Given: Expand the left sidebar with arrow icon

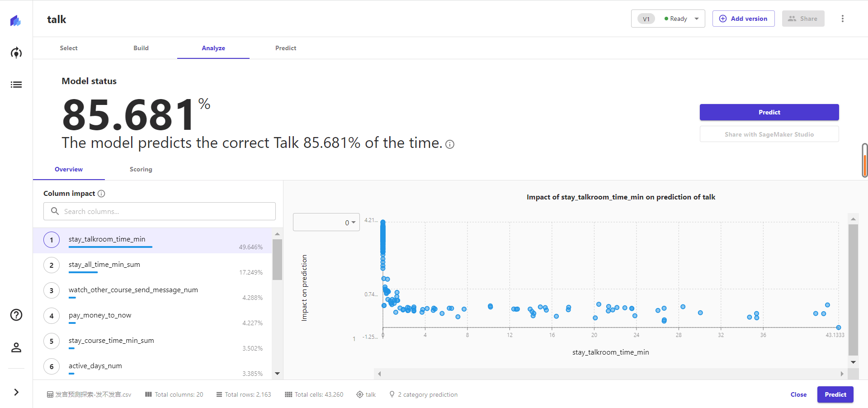Looking at the screenshot, I should (16, 392).
